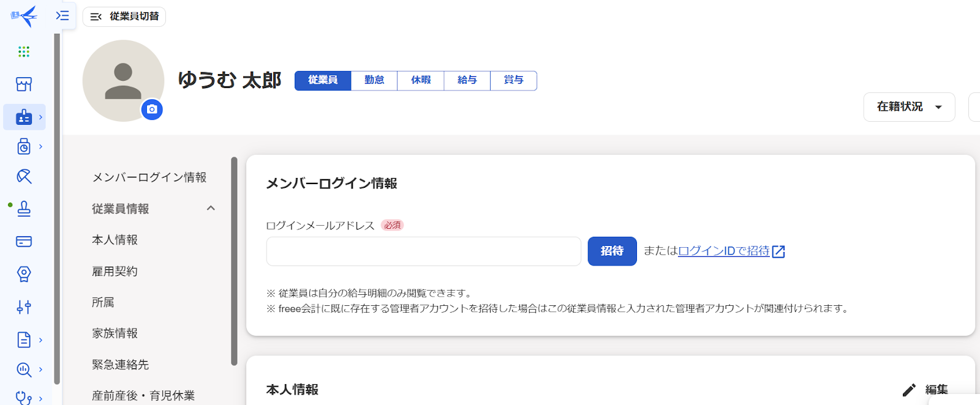Click the side navigation vertical scrollbar

click(x=234, y=261)
